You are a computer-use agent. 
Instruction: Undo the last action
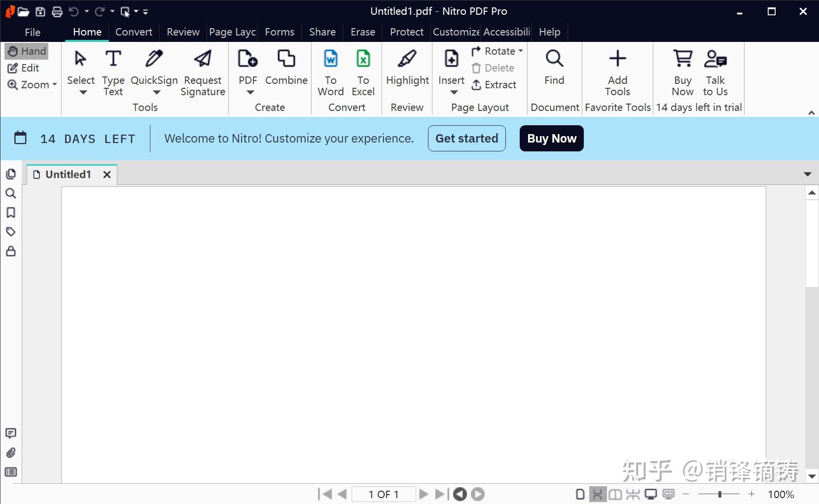click(74, 11)
